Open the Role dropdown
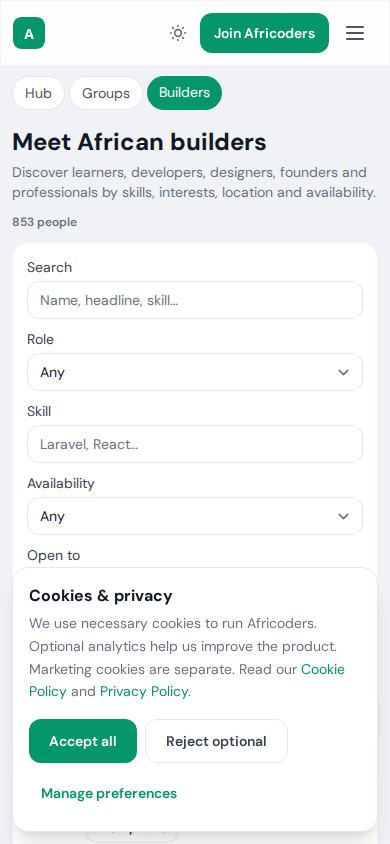This screenshot has width=390, height=844. (195, 372)
